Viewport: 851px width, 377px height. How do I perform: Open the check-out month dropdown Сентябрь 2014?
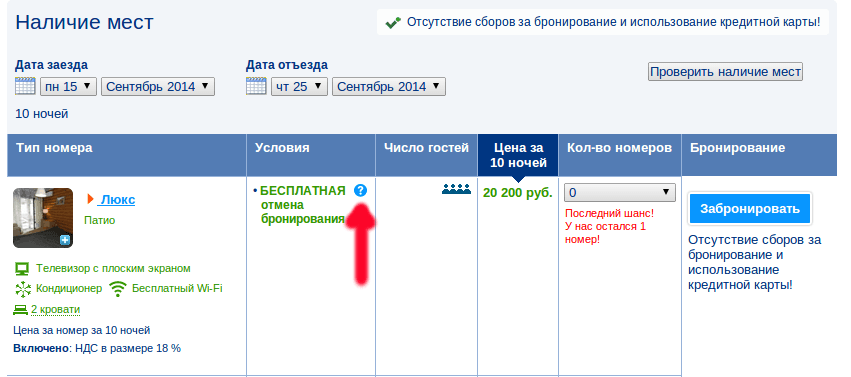coord(389,87)
